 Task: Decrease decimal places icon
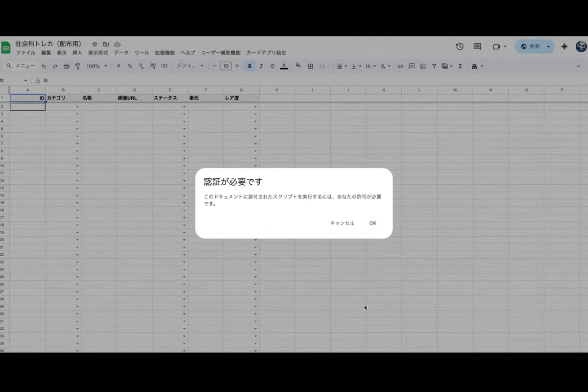pyautogui.click(x=141, y=66)
